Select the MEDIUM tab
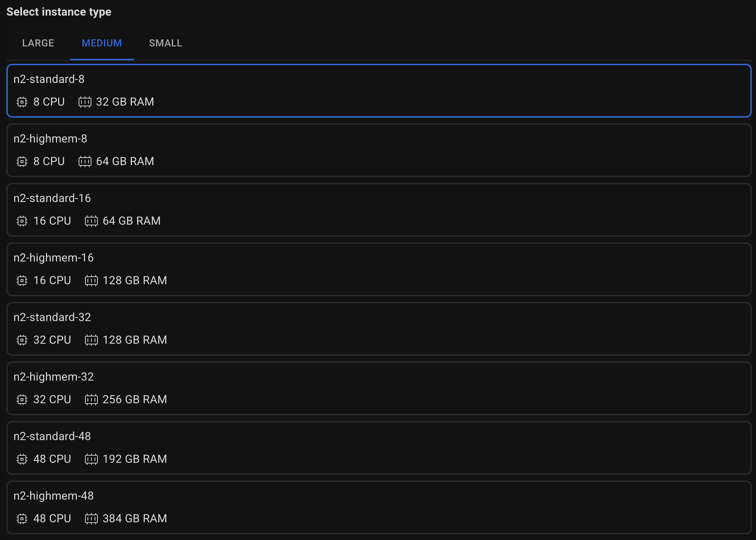This screenshot has height=540, width=756. (102, 43)
